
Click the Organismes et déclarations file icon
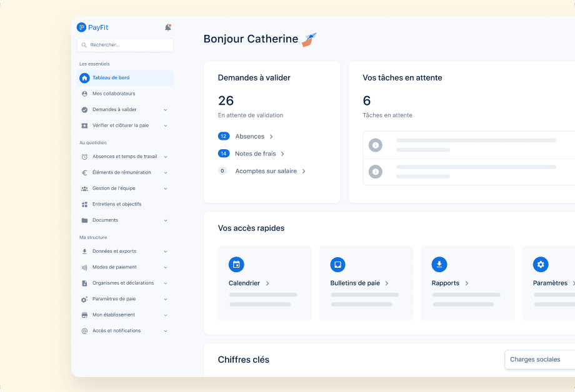[x=84, y=283]
